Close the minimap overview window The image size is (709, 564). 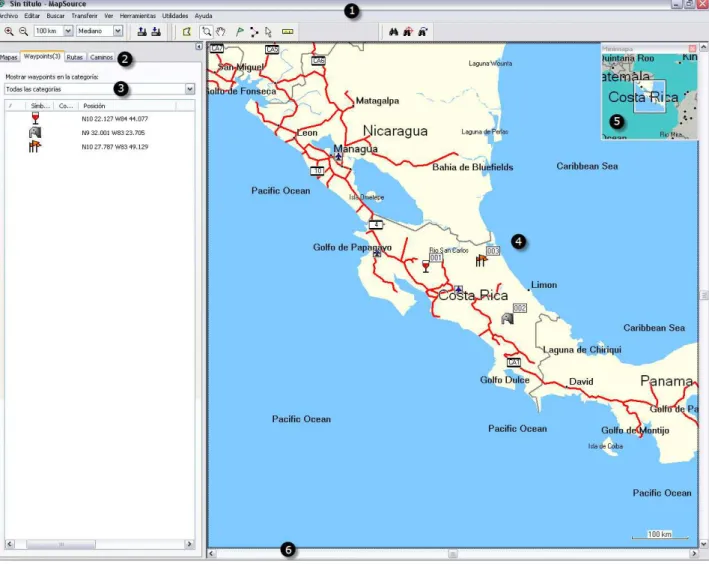click(692, 48)
